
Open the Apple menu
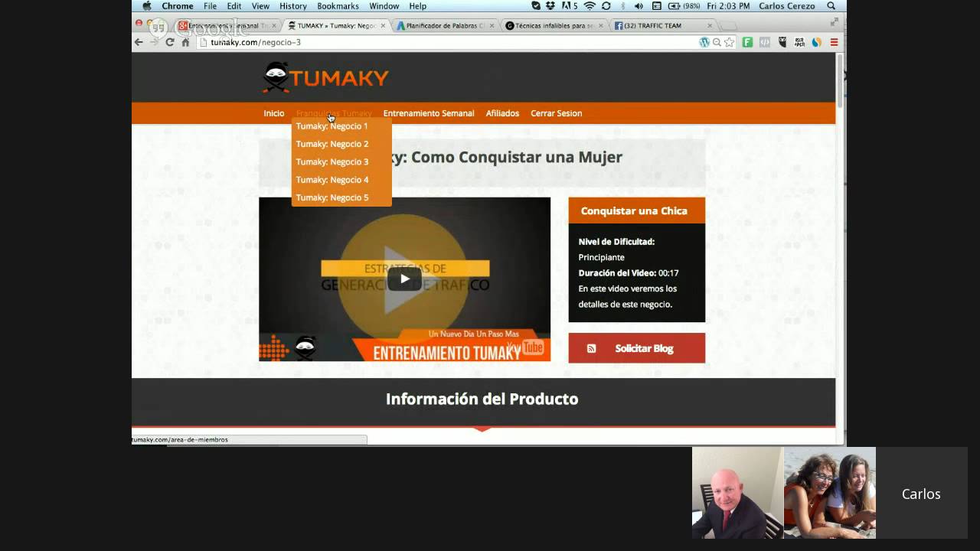147,5
